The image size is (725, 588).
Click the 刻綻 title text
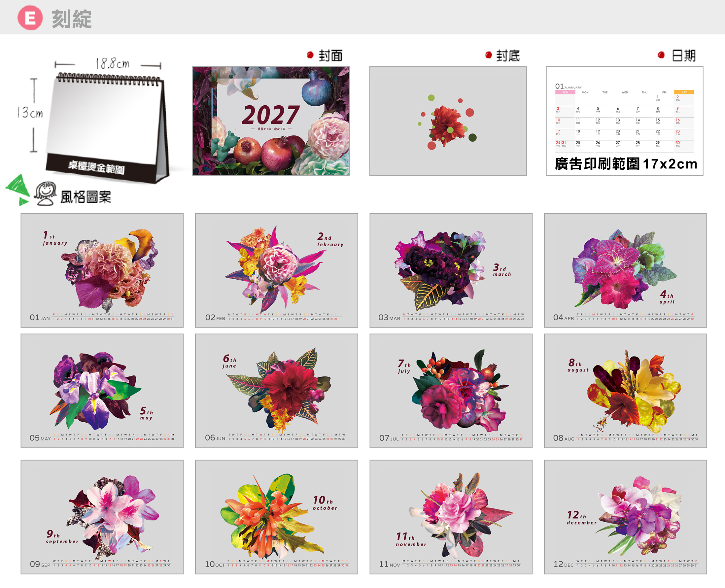71,19
